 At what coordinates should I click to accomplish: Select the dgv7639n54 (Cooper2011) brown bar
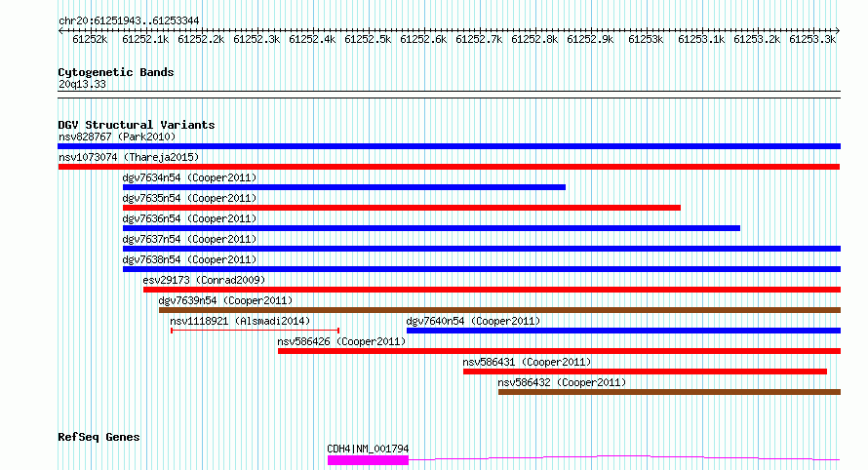click(x=499, y=310)
